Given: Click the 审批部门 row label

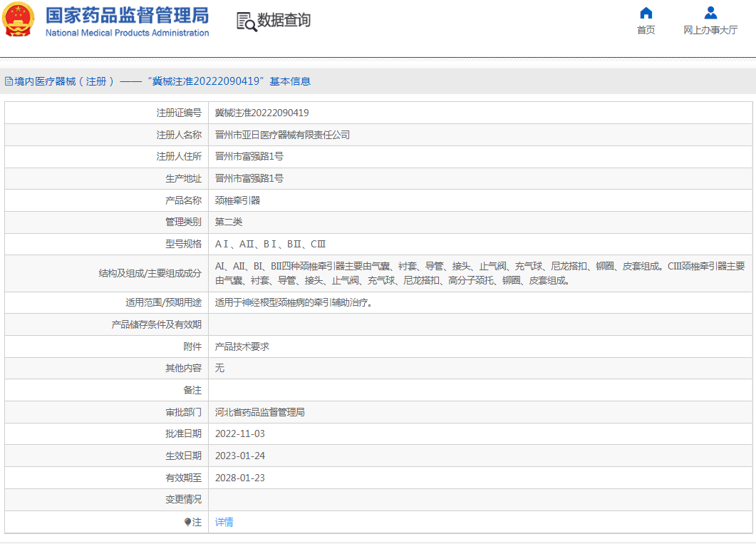Looking at the screenshot, I should pyautogui.click(x=183, y=412).
